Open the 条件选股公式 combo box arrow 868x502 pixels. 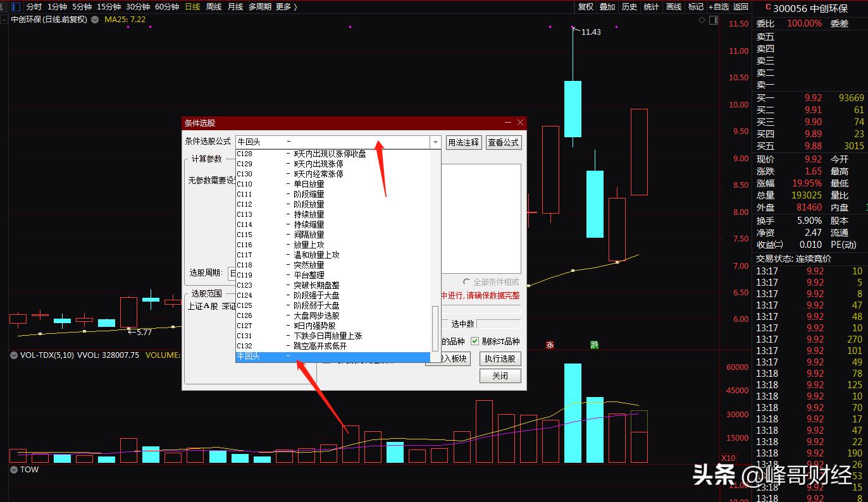pos(435,143)
